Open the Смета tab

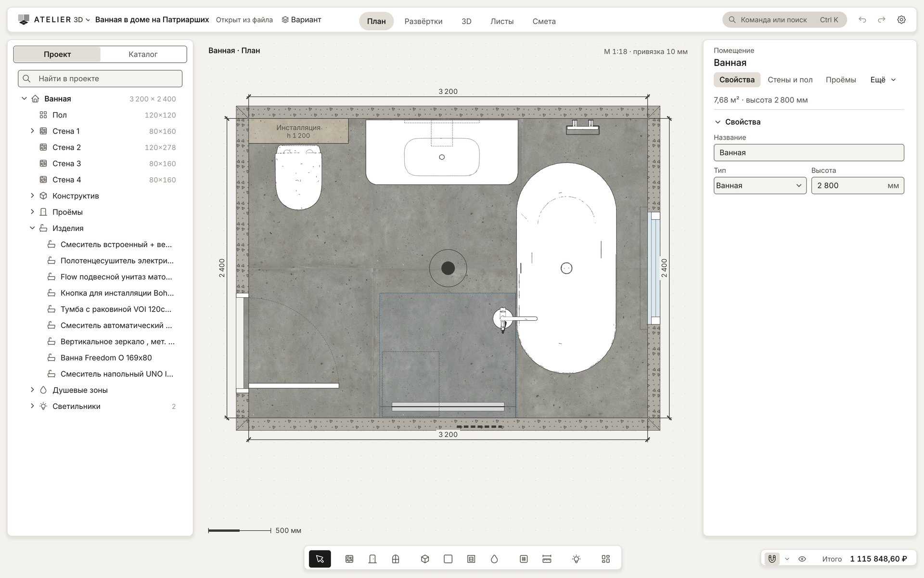(544, 21)
